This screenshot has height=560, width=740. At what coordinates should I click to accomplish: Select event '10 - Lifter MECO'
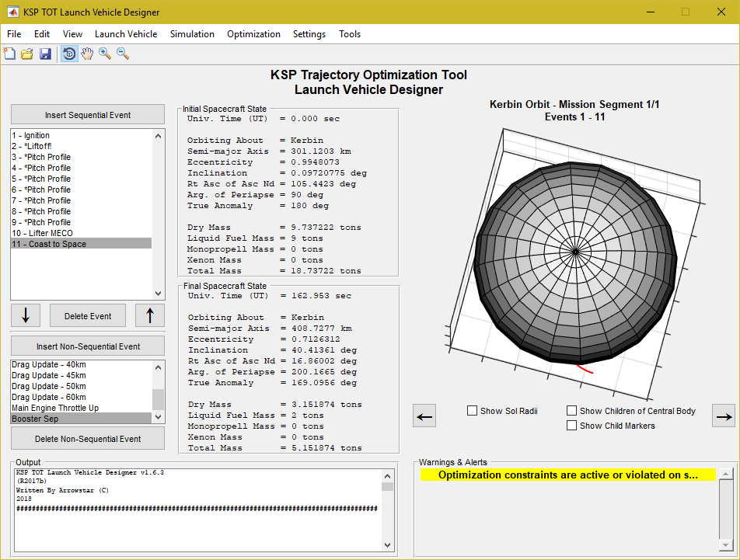pos(81,233)
